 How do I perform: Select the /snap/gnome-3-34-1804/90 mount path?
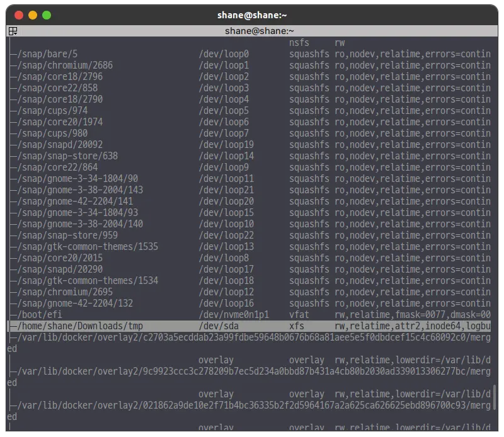(77, 179)
